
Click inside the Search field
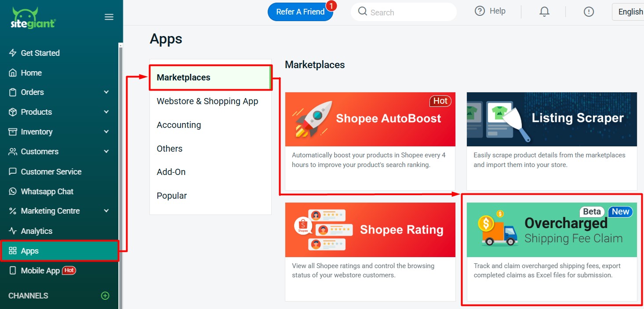[x=404, y=12]
